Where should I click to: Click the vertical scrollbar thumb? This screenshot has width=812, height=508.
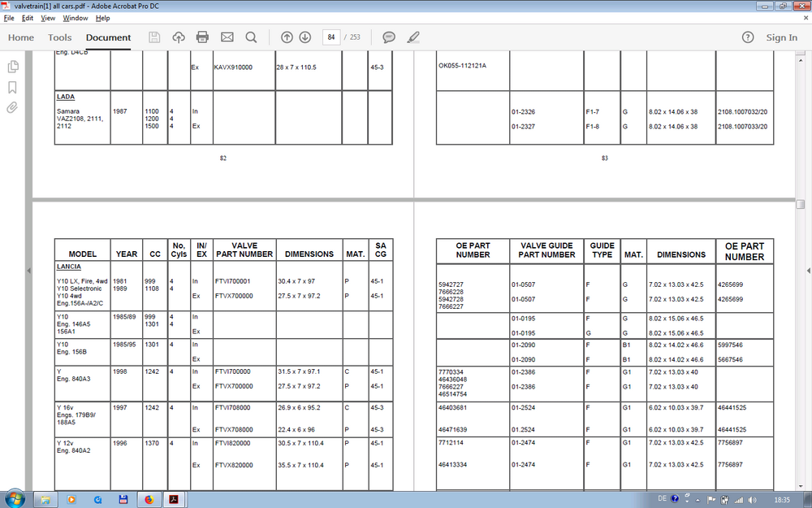[800, 204]
